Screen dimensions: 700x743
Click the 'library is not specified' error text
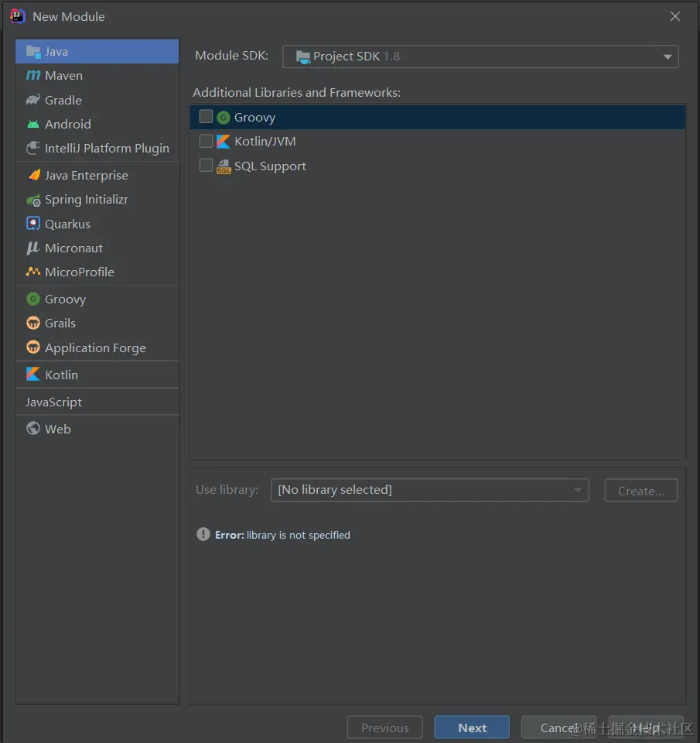pos(299,535)
